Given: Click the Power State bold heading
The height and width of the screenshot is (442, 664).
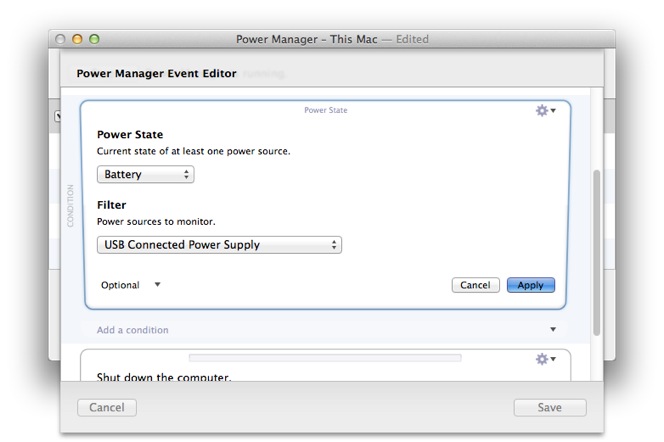Looking at the screenshot, I should [x=130, y=135].
